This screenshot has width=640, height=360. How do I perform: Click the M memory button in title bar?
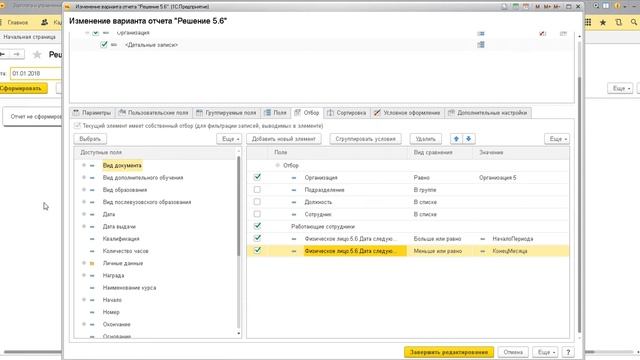[538, 7]
